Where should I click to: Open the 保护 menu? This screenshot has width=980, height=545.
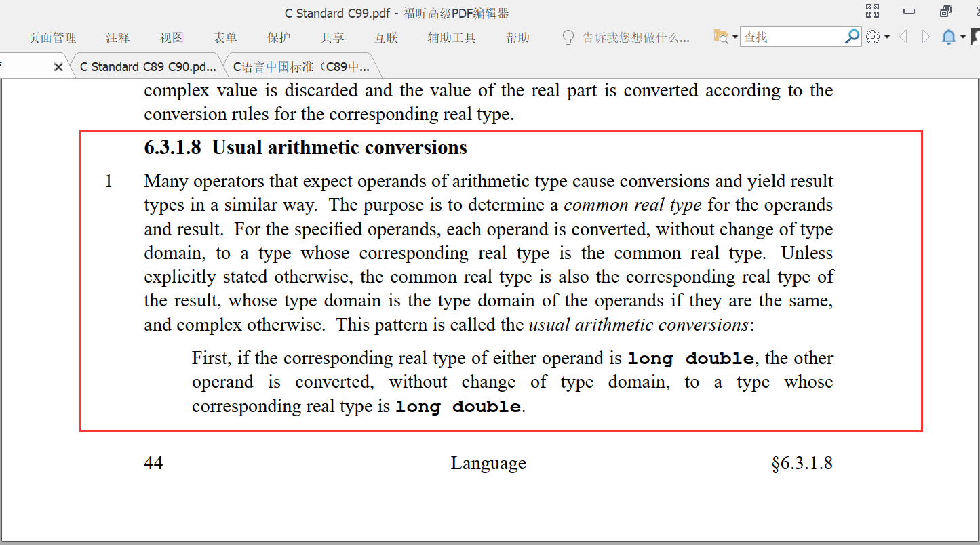pos(279,37)
